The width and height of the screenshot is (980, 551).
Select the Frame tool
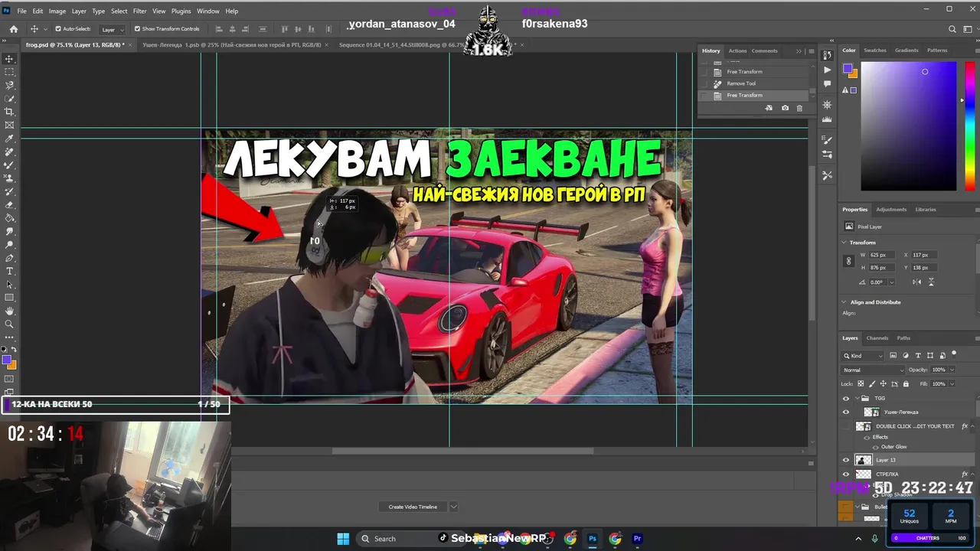point(9,125)
